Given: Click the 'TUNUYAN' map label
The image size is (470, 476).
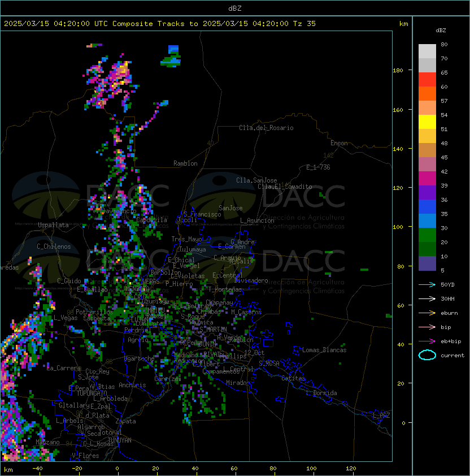Looking at the screenshot, I should [119, 440].
